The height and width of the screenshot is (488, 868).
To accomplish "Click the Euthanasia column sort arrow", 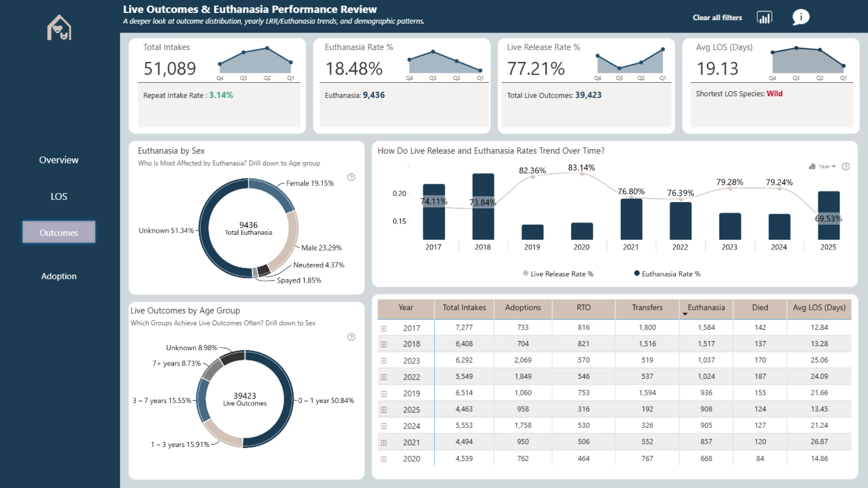I will click(x=685, y=314).
